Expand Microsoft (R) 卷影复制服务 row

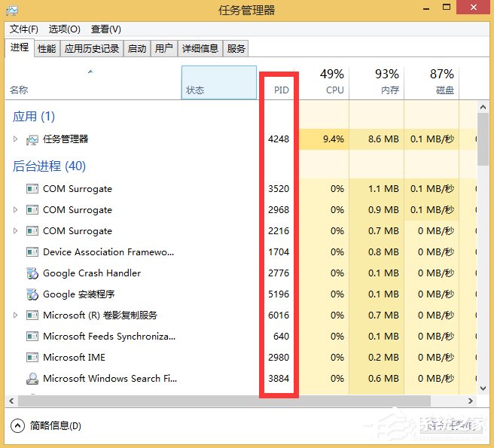point(15,315)
